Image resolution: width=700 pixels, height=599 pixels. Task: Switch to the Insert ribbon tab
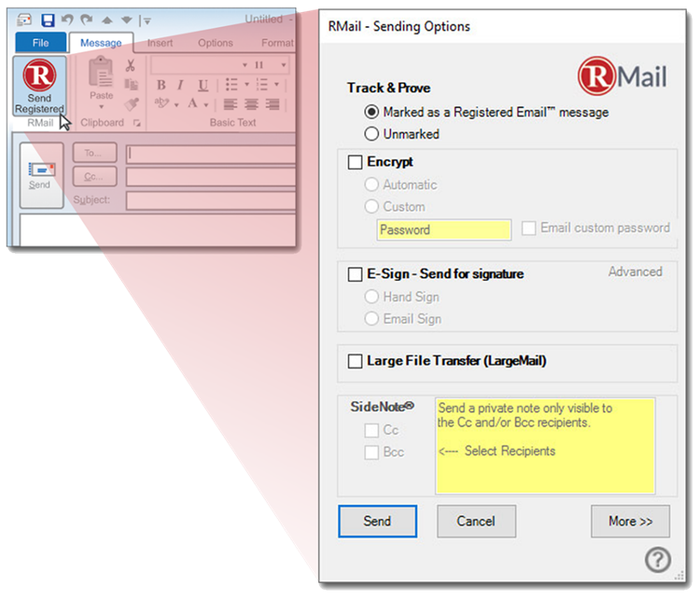tap(160, 43)
